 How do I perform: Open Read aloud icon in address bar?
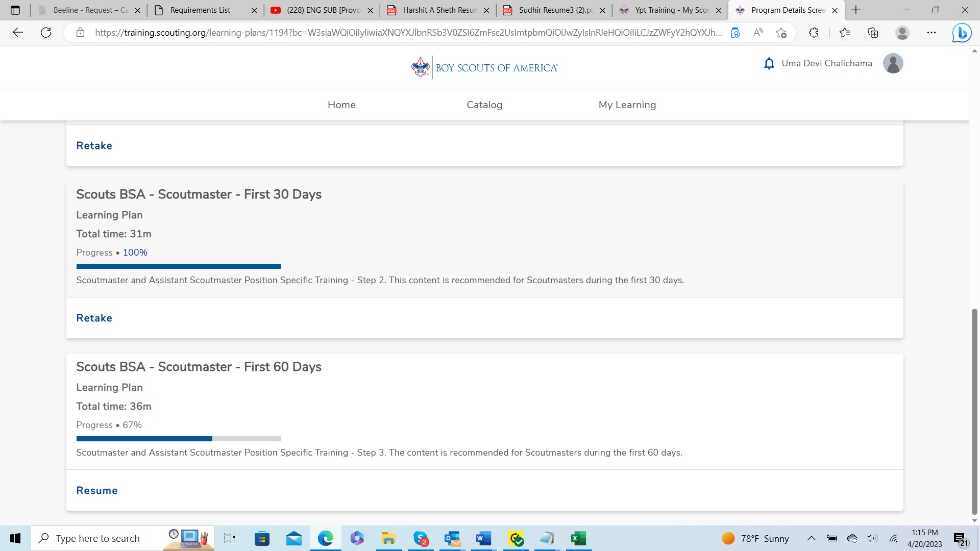coord(758,33)
